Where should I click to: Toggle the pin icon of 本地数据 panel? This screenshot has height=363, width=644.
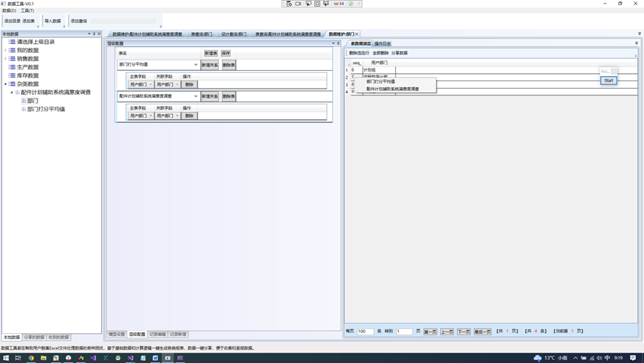[x=94, y=34]
